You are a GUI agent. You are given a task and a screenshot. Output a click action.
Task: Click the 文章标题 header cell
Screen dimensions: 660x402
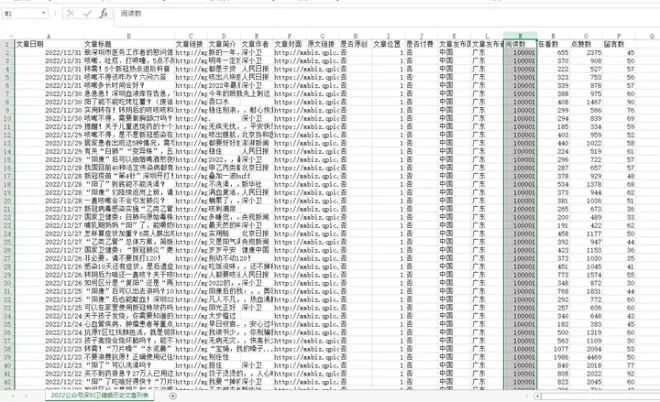pyautogui.click(x=98, y=44)
